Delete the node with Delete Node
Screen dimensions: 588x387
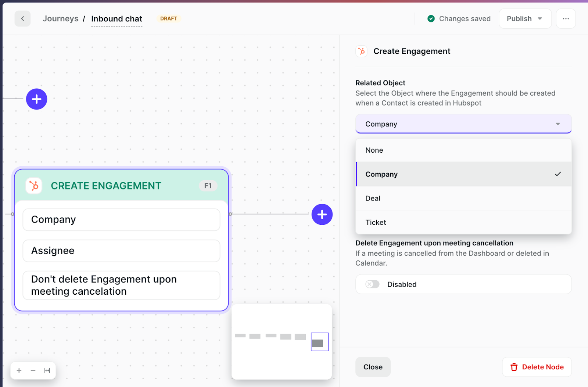click(537, 367)
